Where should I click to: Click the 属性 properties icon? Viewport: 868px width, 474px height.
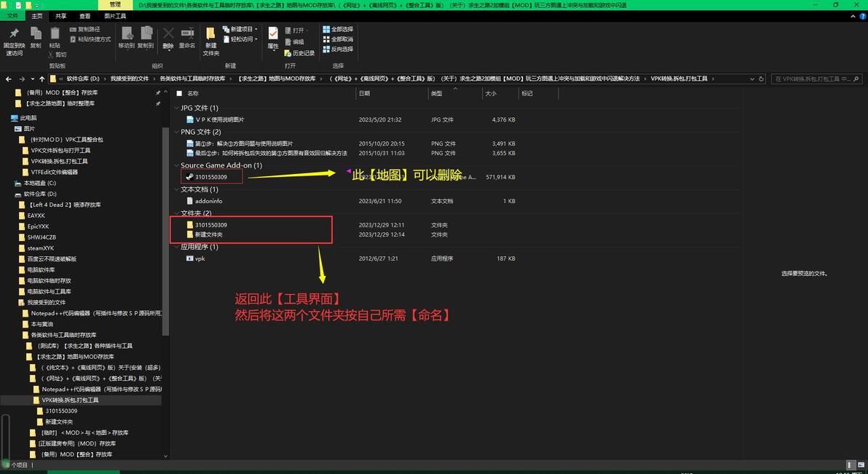click(x=273, y=33)
